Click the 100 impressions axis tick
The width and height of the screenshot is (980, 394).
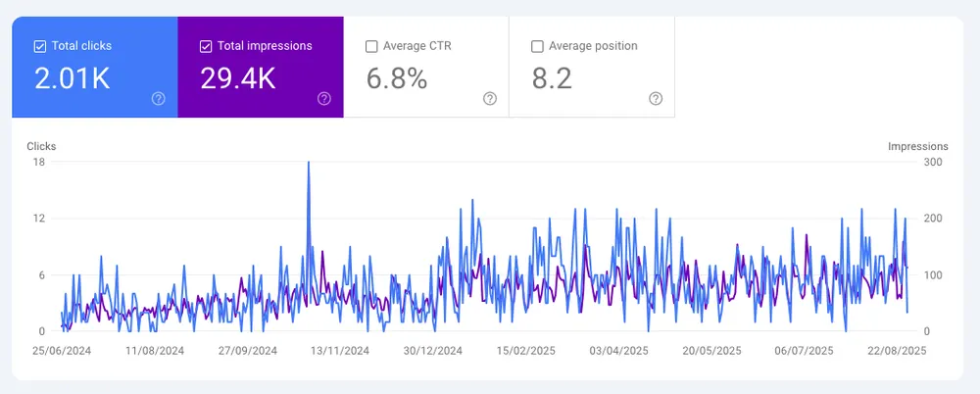[934, 275]
